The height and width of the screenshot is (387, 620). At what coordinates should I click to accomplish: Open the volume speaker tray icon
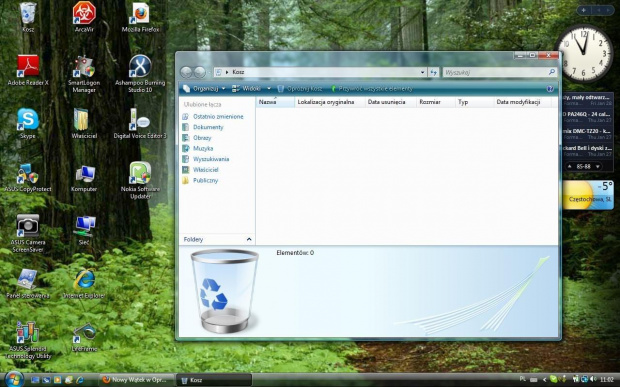(x=593, y=379)
